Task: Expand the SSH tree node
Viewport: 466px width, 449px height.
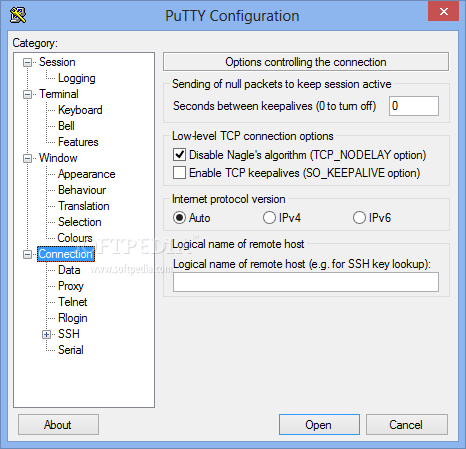Action: pyautogui.click(x=47, y=334)
